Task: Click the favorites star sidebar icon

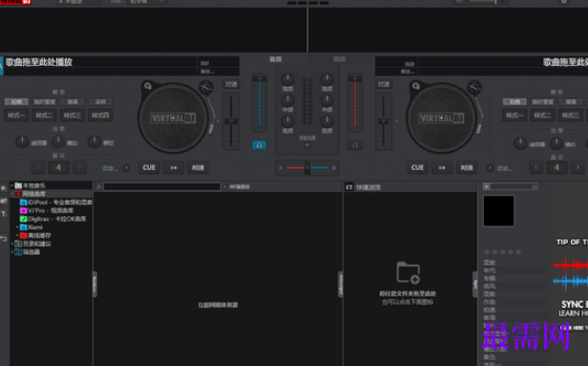Action: (4, 188)
